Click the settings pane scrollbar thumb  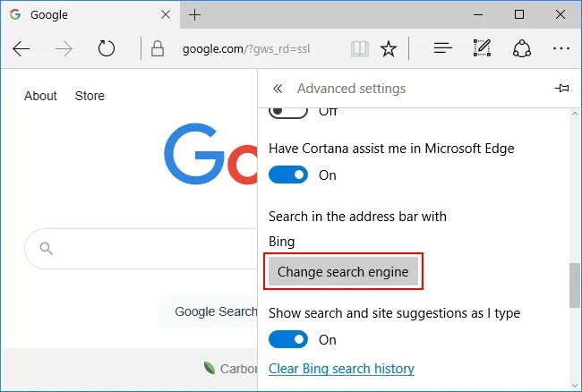tap(574, 285)
